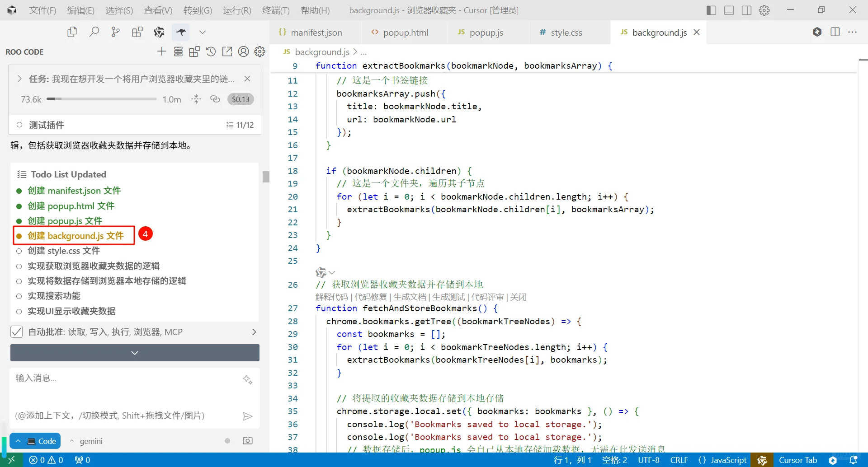Expand the breadcrumb ellipsis

click(363, 52)
